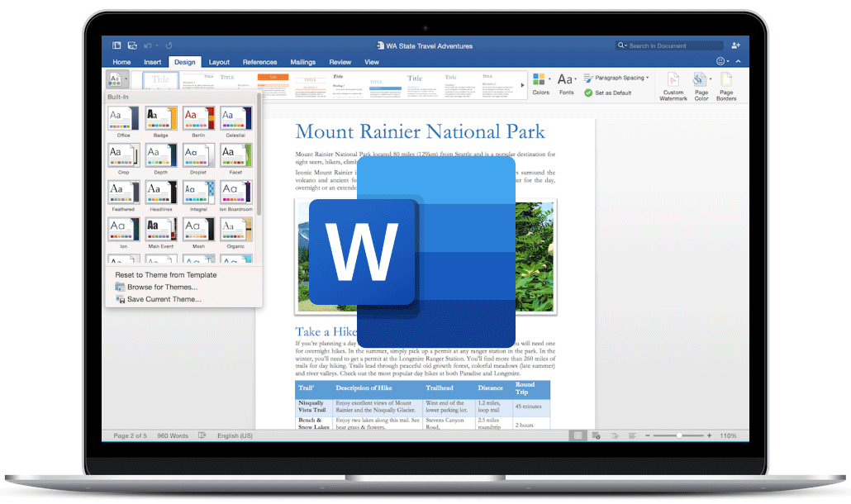Expand the style gallery with the right arrow

coord(523,85)
